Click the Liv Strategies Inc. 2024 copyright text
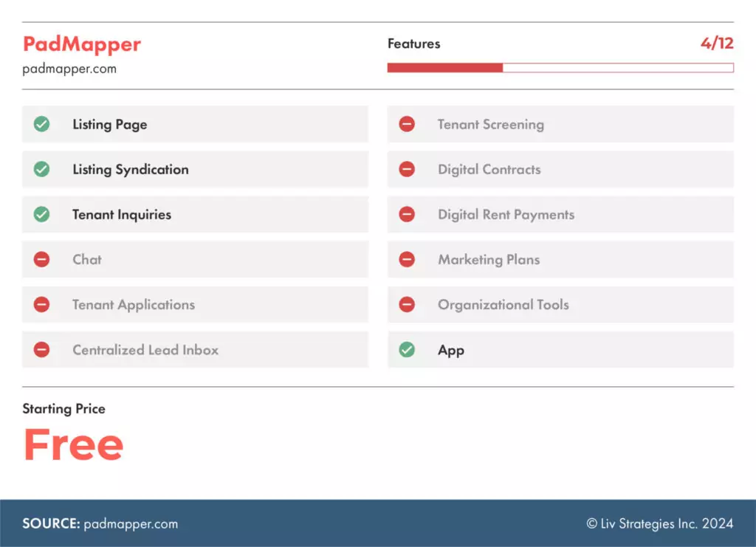 point(660,523)
